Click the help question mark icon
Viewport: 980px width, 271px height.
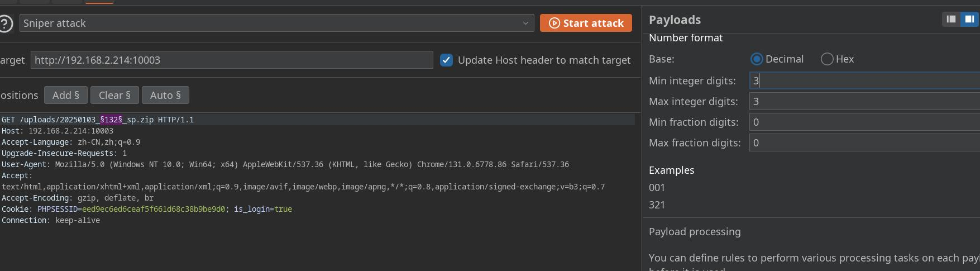point(5,23)
